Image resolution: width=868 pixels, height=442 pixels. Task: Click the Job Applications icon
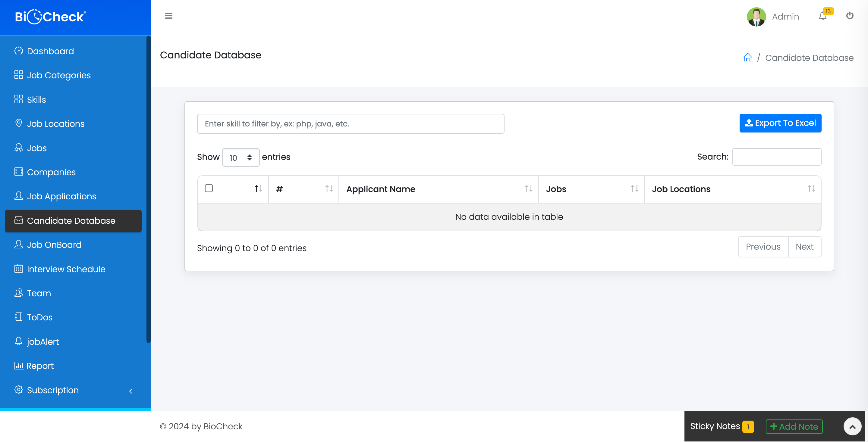point(18,196)
